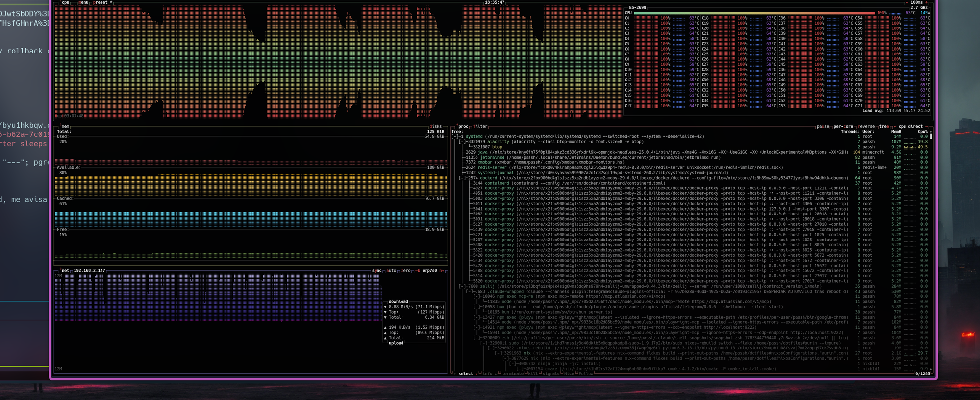Click the process list scroll-up arrow
980x400 pixels.
(931, 132)
